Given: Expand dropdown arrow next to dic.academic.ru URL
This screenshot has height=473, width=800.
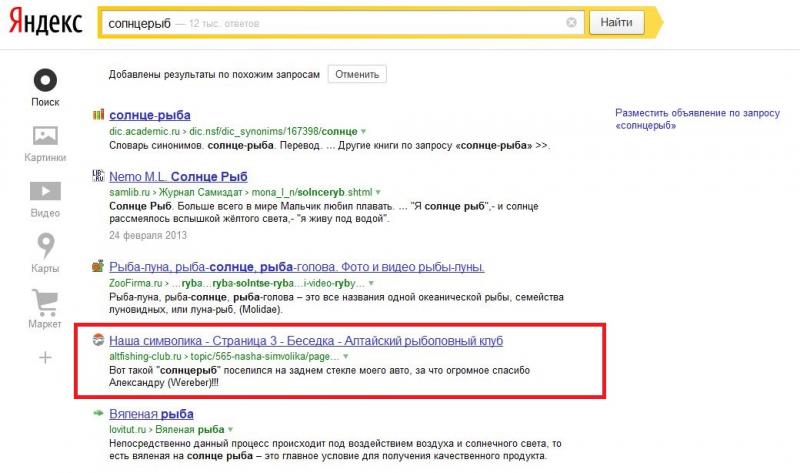Looking at the screenshot, I should pos(364,132).
